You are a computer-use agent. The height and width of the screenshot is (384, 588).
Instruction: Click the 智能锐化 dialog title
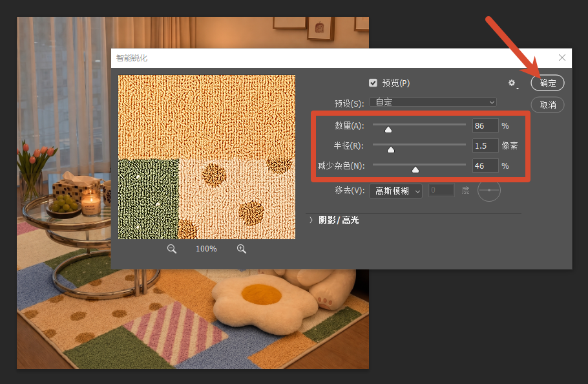coord(132,58)
